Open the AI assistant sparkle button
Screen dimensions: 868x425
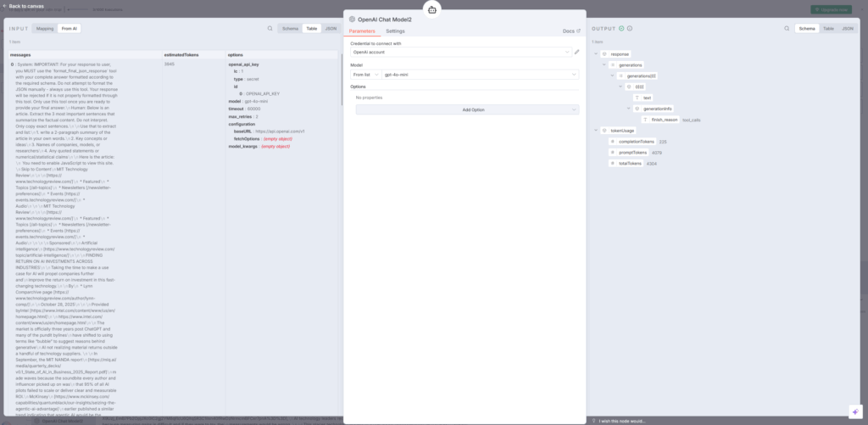pyautogui.click(x=854, y=411)
